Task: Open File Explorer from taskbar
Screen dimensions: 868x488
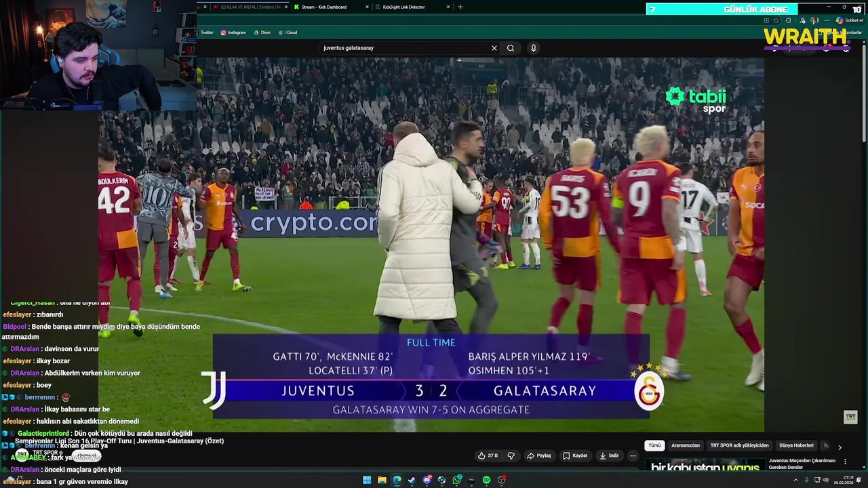Action: pos(382,480)
